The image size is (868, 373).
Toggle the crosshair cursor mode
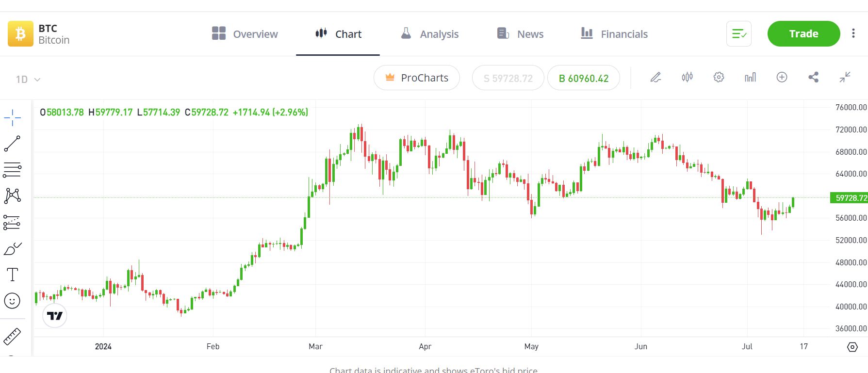[x=13, y=117]
